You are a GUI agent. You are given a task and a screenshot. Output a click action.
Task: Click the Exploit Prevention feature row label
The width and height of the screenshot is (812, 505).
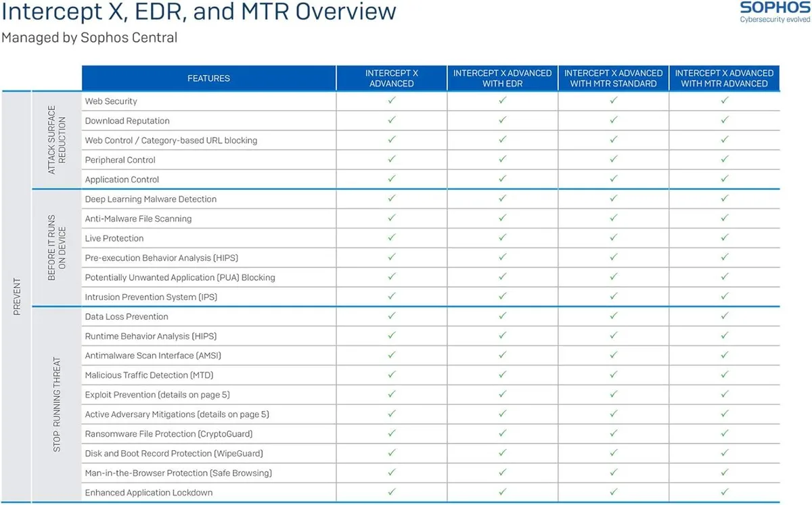(158, 395)
